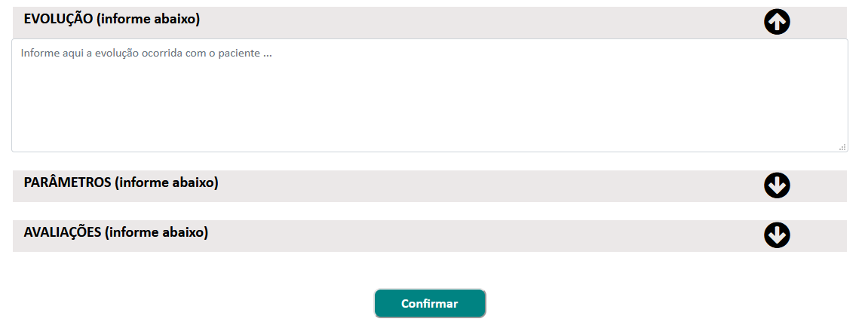868x325 pixels.
Task: Open the AVALIAÇÕES (informe abaixo) accordion
Action: [430, 236]
